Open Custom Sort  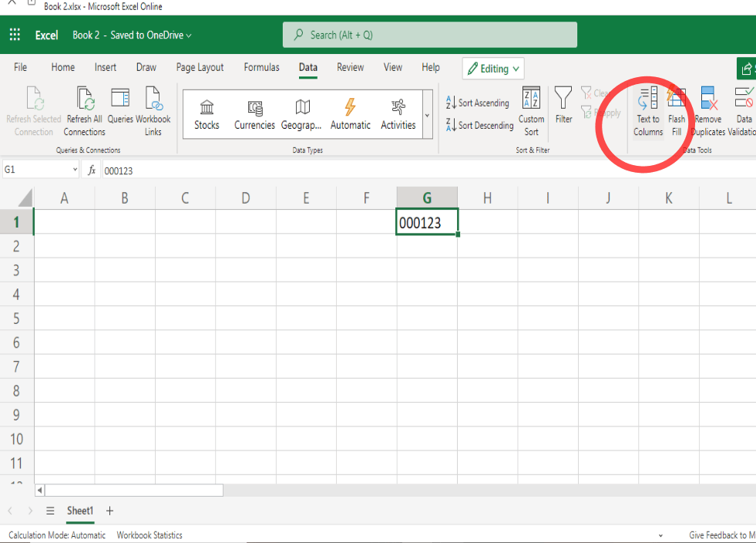click(x=531, y=113)
